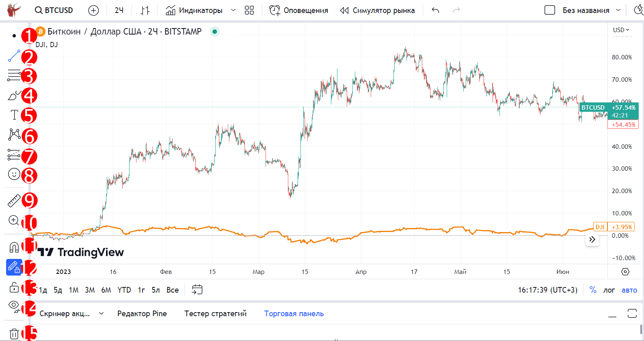Click the BTCUSD price label on scale
The image size is (644, 341).
point(592,108)
